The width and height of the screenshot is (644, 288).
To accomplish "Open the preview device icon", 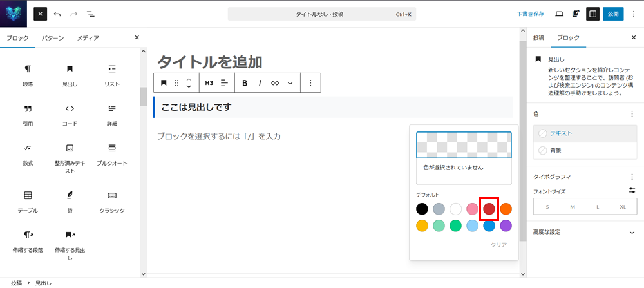I will [x=559, y=14].
